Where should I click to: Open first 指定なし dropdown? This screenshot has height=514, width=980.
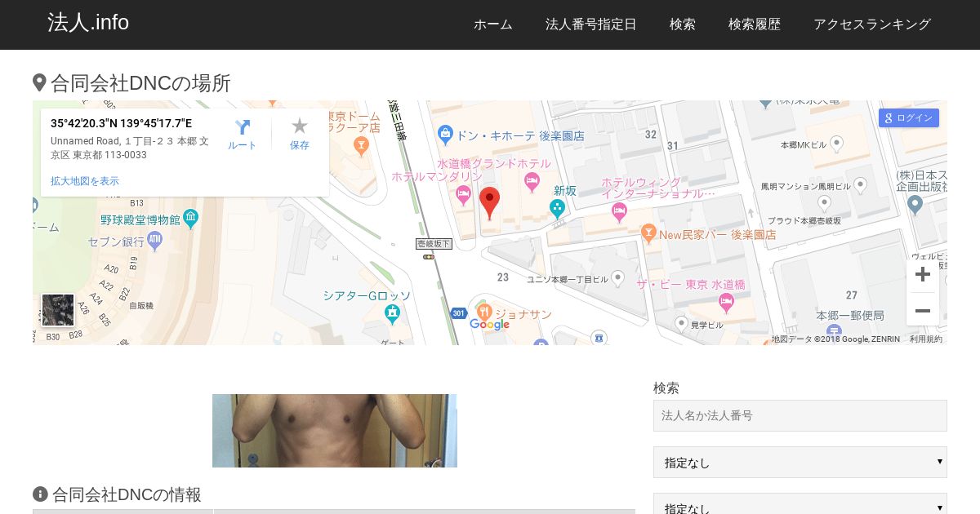tap(800, 462)
